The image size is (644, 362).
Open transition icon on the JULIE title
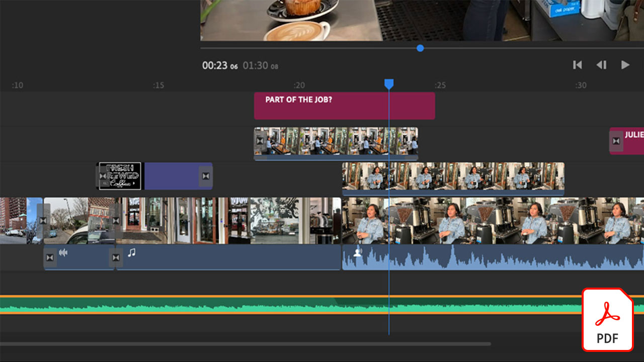(x=616, y=141)
